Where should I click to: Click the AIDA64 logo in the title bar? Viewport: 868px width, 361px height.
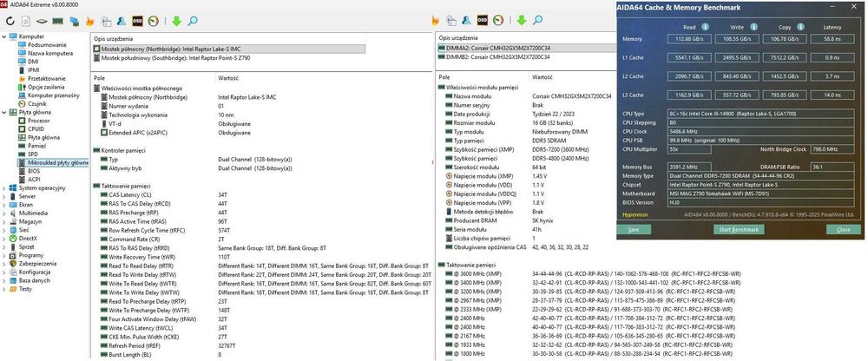pos(3,3)
